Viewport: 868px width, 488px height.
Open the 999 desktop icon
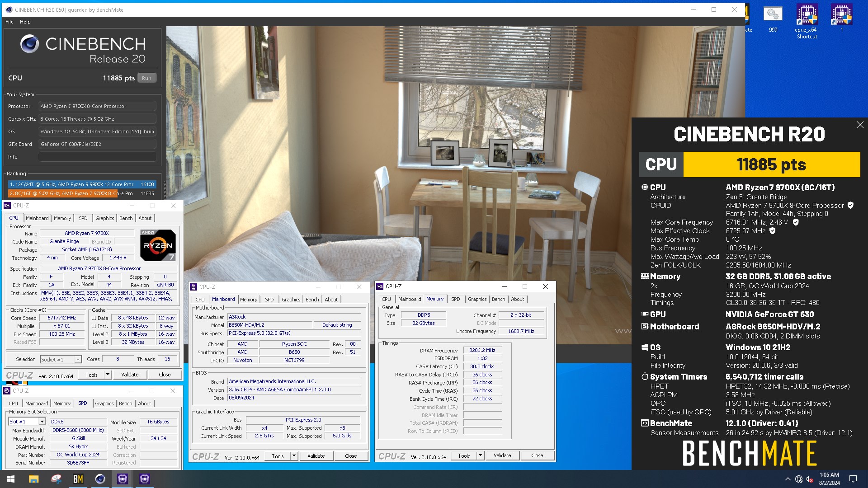point(773,19)
